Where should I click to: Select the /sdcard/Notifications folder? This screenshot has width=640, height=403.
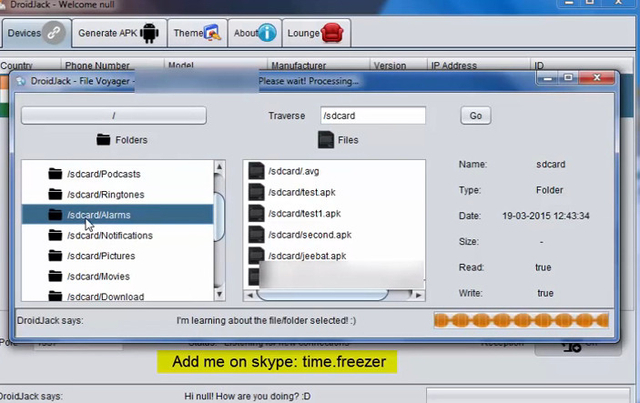click(x=118, y=235)
